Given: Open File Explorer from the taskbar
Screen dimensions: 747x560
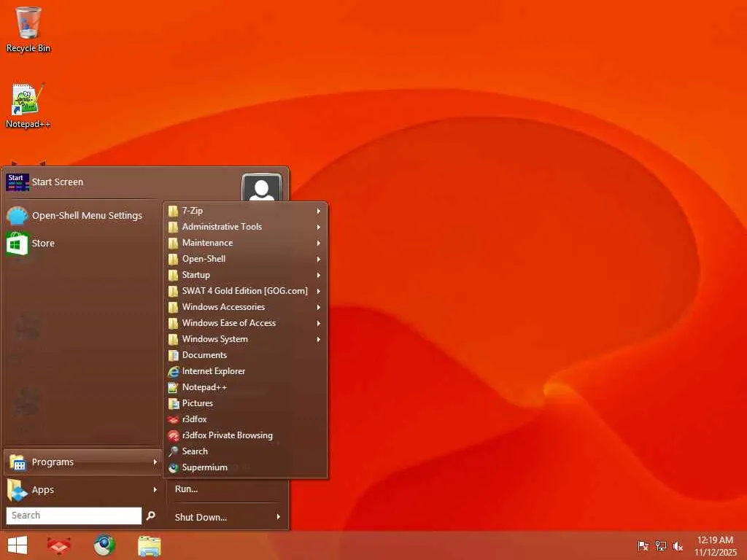Looking at the screenshot, I should click(149, 546).
